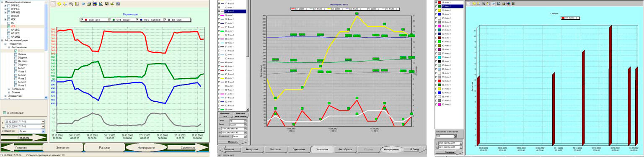Select the highlighted 1О Фаза 1 row in middle list
The height and width of the screenshot is (157, 644).
point(235,11)
